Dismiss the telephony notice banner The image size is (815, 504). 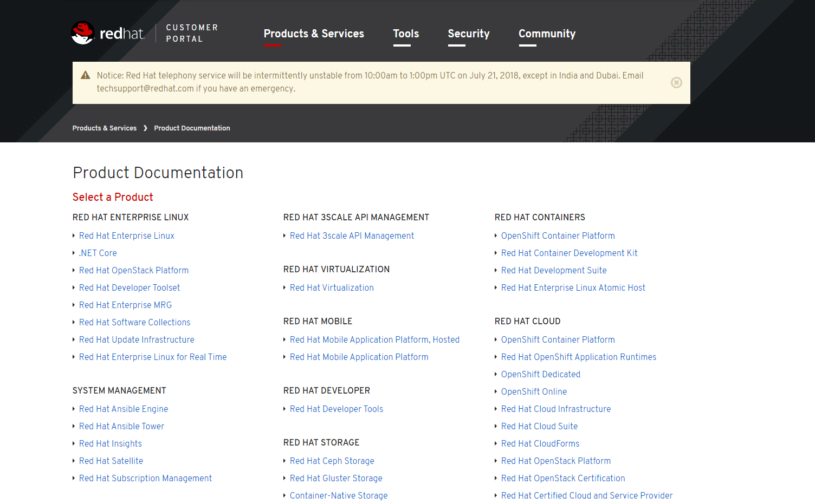tap(676, 82)
